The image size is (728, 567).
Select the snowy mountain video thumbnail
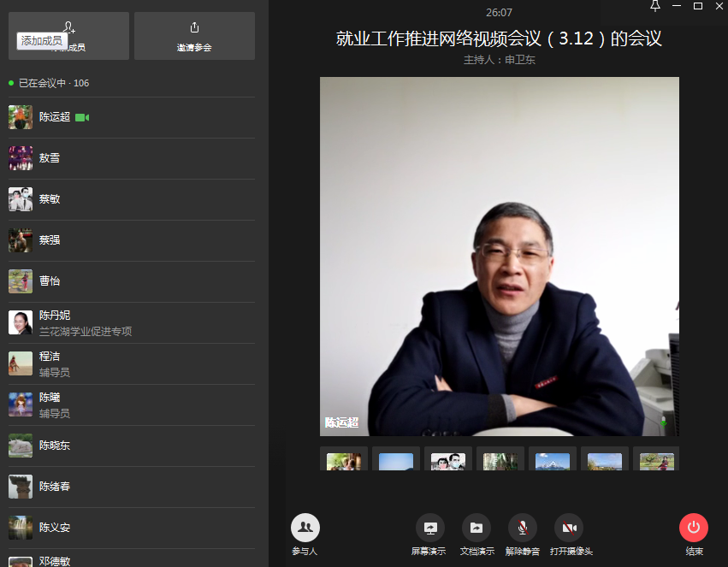pos(552,459)
